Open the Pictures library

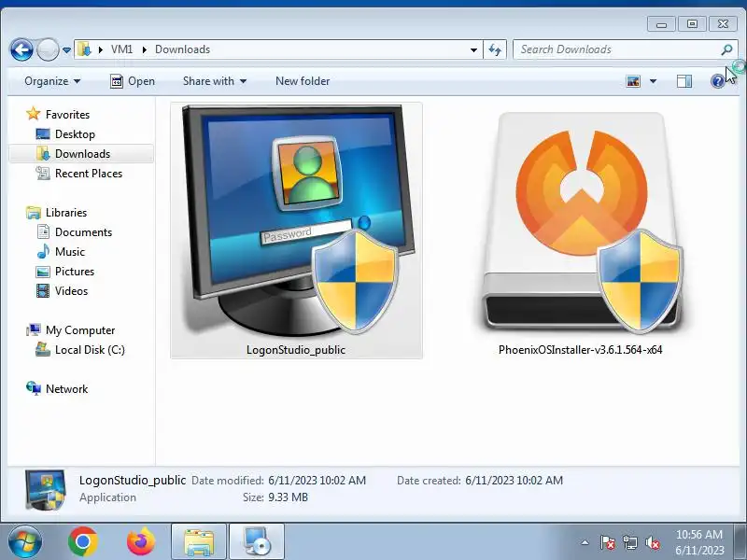click(75, 272)
